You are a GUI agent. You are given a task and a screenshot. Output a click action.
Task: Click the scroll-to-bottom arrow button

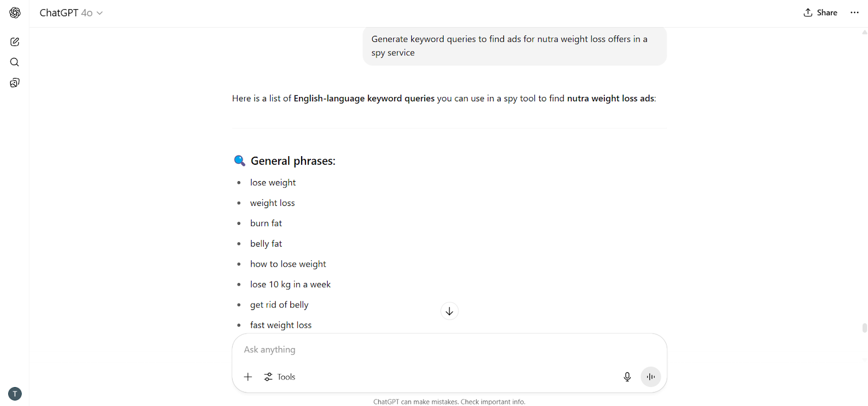coord(449,311)
